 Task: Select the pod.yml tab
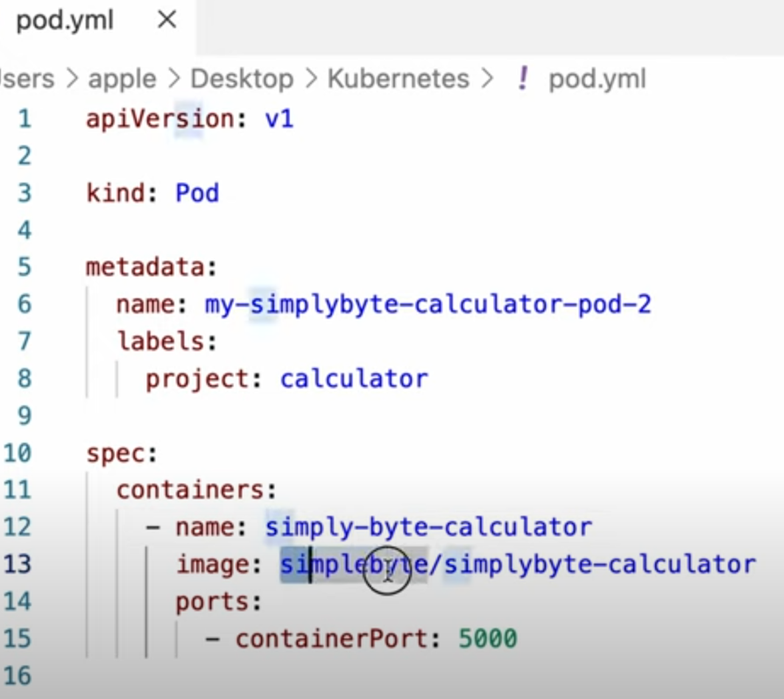coord(66,20)
